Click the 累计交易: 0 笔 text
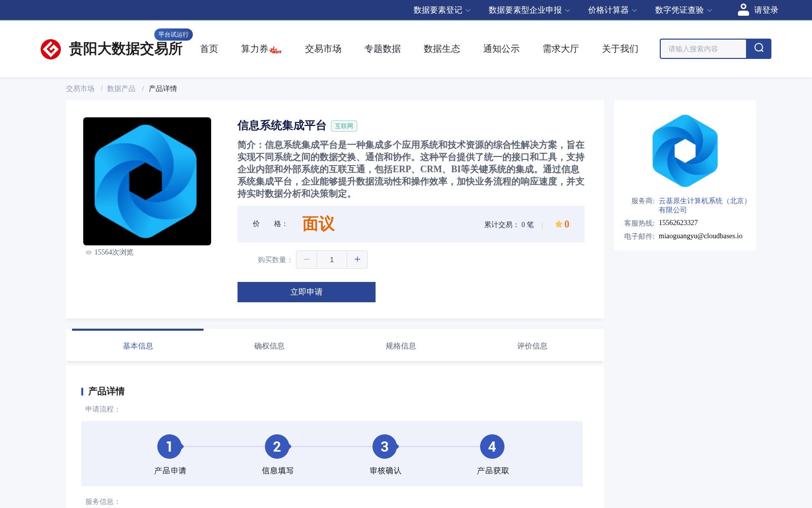The height and width of the screenshot is (508, 812). (x=509, y=225)
